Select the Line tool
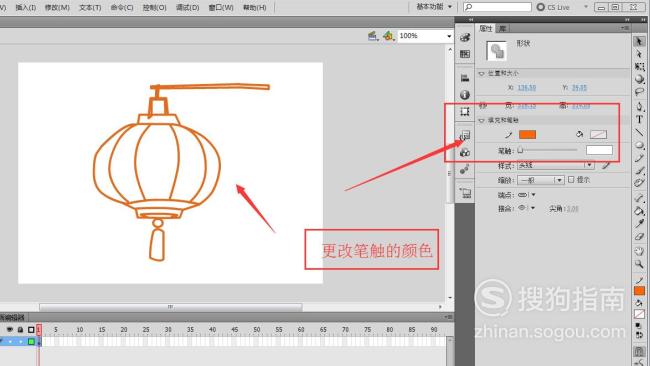Screen dimensions: 650x366 coord(639,132)
